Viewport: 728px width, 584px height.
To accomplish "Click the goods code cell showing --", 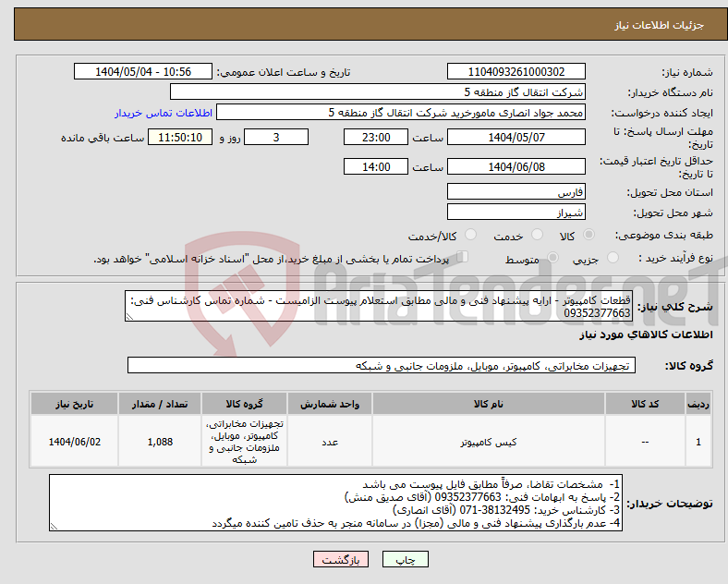I will 645,442.
